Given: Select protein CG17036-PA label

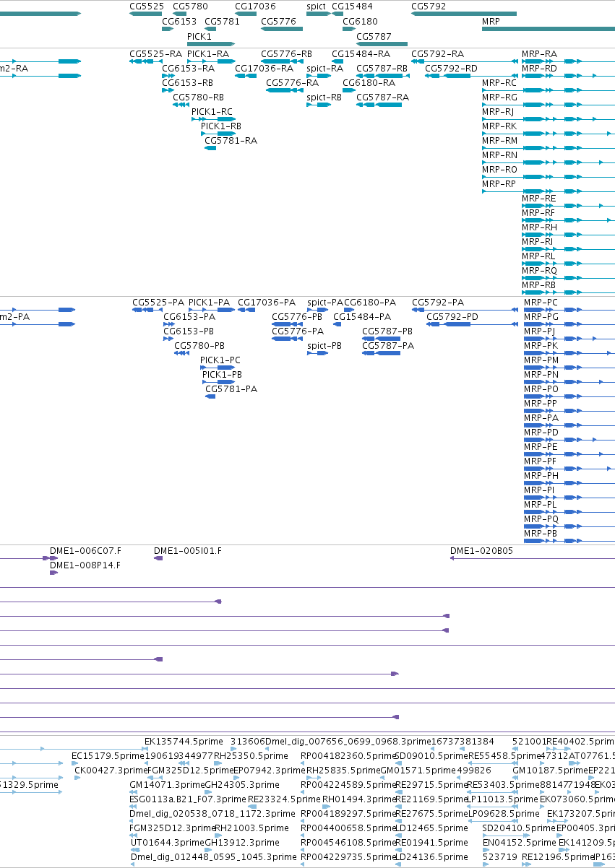Looking at the screenshot, I should click(x=267, y=302).
